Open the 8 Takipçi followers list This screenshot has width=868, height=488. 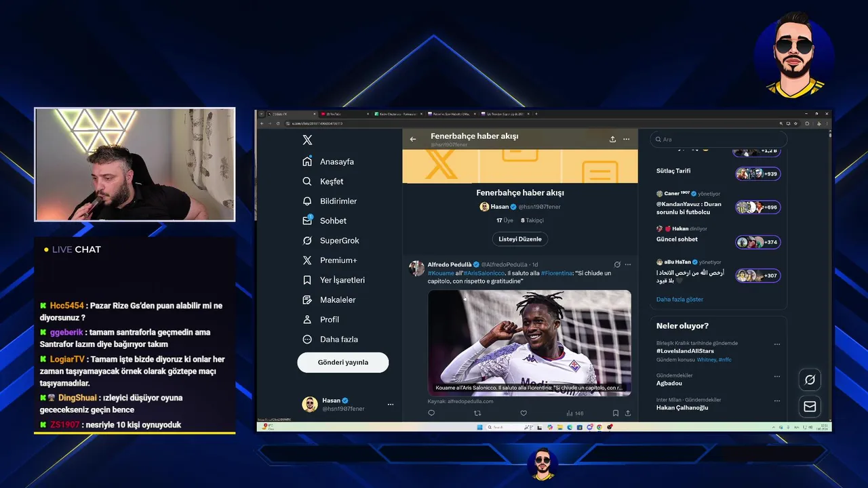pyautogui.click(x=532, y=220)
